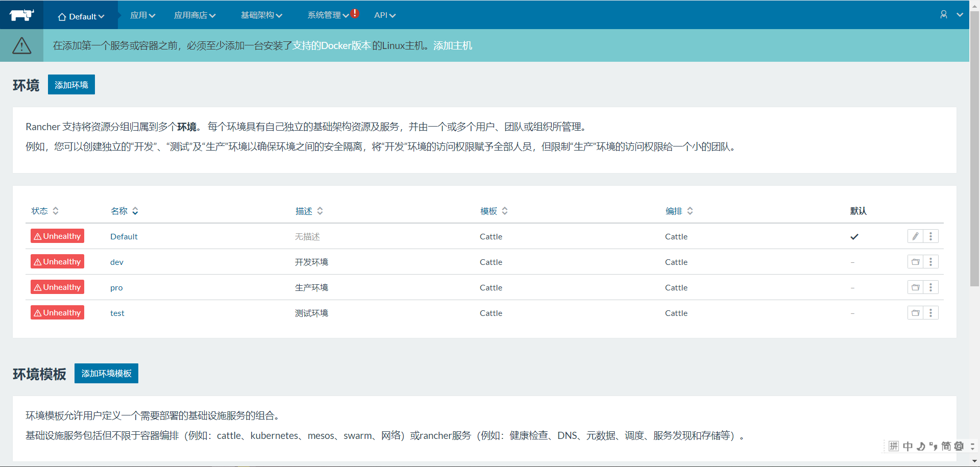Viewport: 980px width, 467px height.
Task: Click Cattle template cell in dev row
Action: (x=491, y=262)
